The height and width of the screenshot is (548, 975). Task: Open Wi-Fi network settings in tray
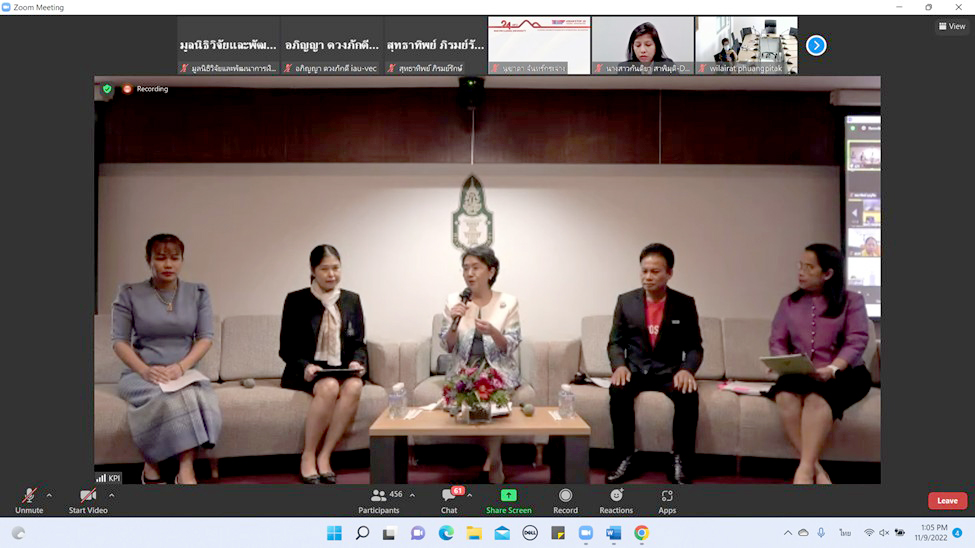click(869, 533)
